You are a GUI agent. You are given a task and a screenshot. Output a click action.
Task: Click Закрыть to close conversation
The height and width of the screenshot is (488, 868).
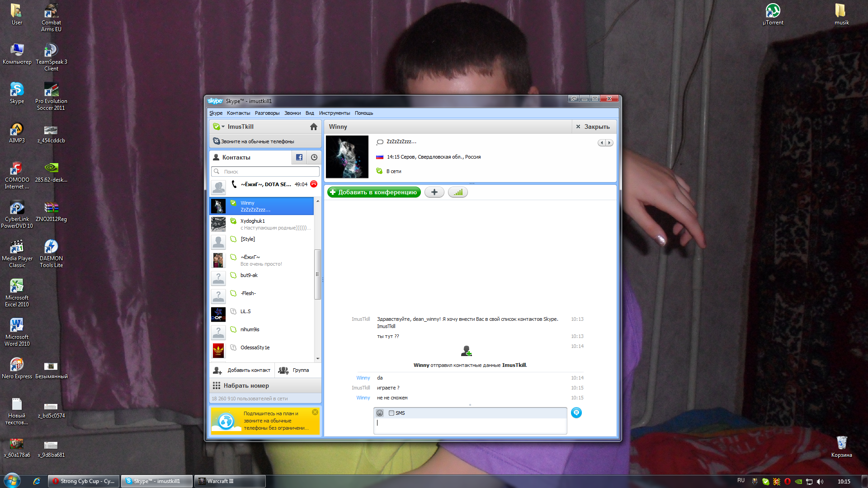pyautogui.click(x=593, y=127)
